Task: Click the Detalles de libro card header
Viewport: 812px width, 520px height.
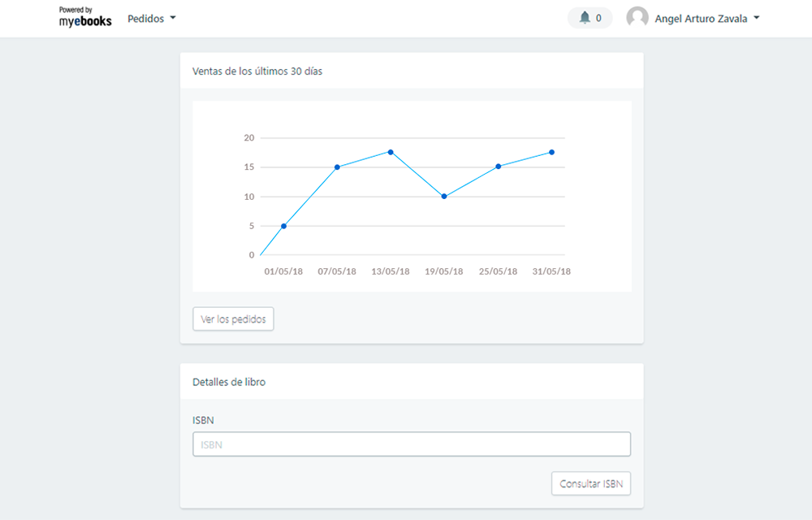Action: [229, 382]
